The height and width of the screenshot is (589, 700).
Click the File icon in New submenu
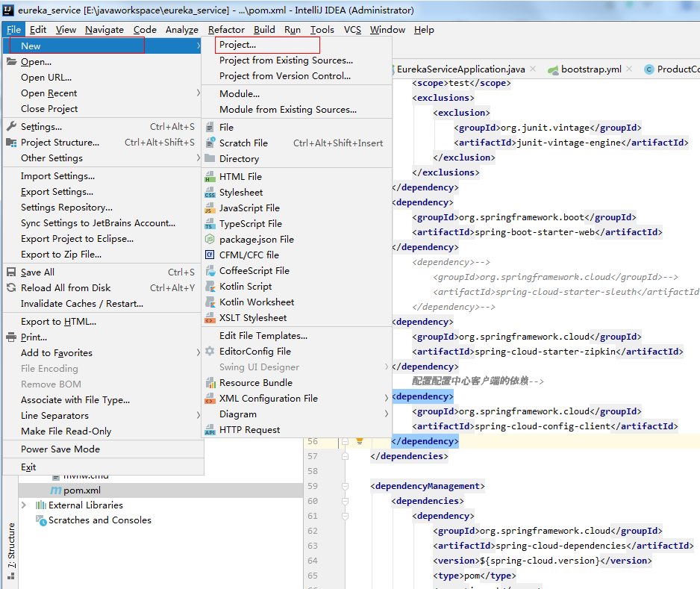coord(210,127)
